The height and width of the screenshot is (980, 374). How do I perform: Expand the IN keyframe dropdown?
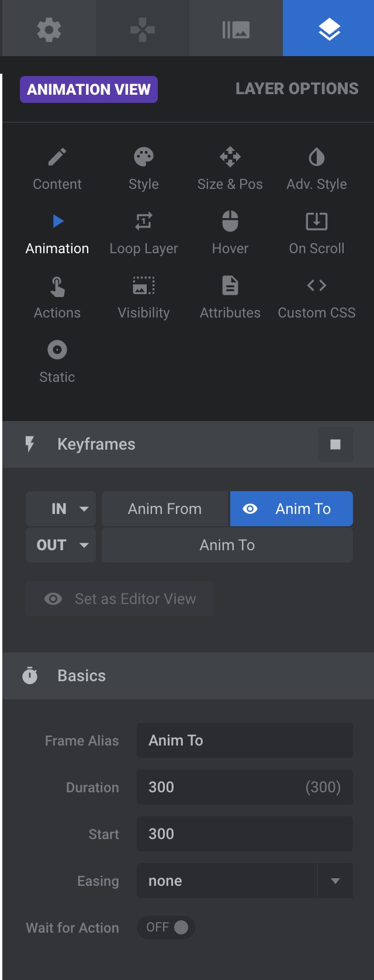click(61, 509)
